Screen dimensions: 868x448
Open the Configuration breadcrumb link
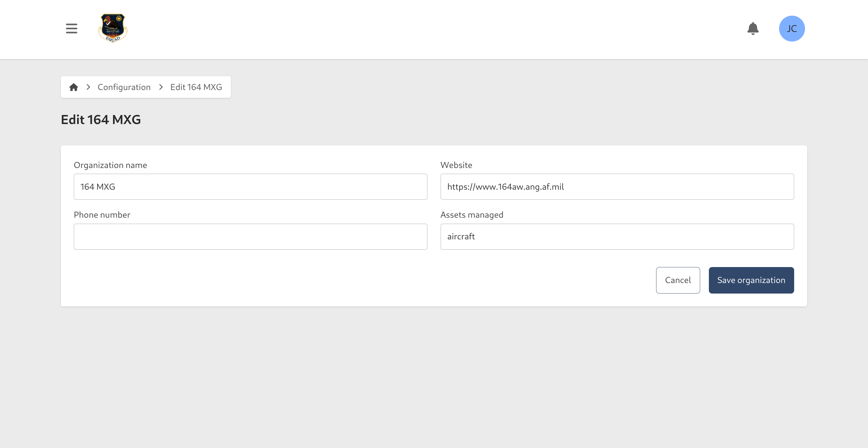click(124, 87)
